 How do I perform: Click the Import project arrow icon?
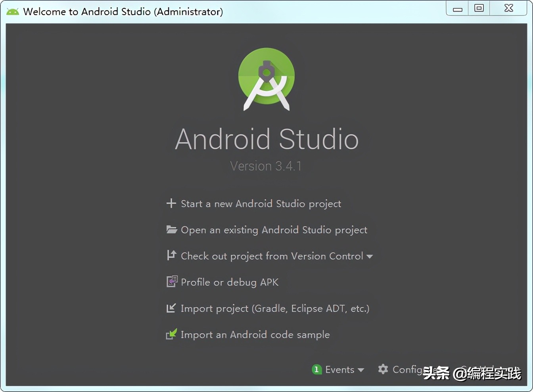[x=171, y=308]
